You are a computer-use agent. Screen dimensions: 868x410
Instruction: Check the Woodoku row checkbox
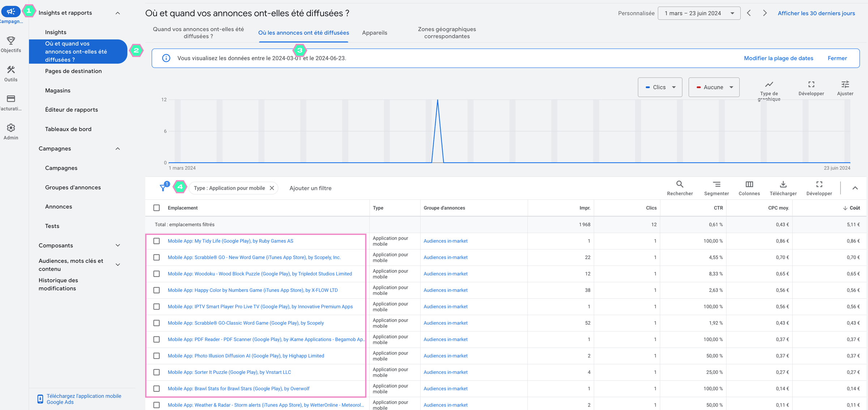click(x=157, y=274)
